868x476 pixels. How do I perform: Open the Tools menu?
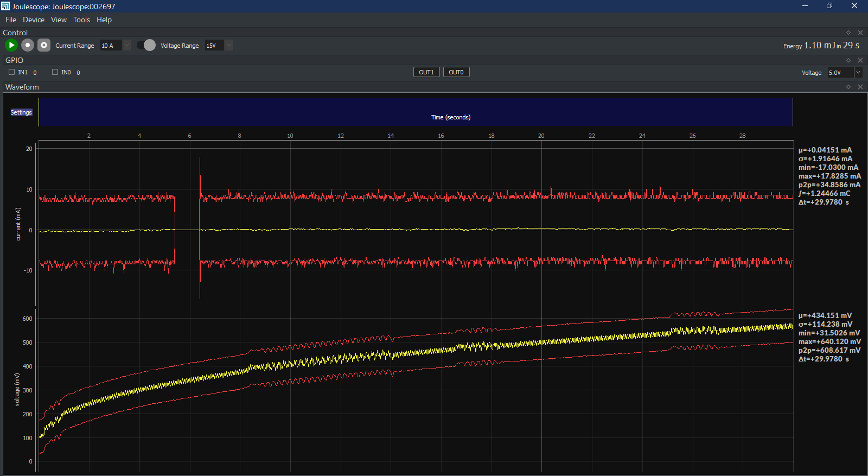point(81,20)
